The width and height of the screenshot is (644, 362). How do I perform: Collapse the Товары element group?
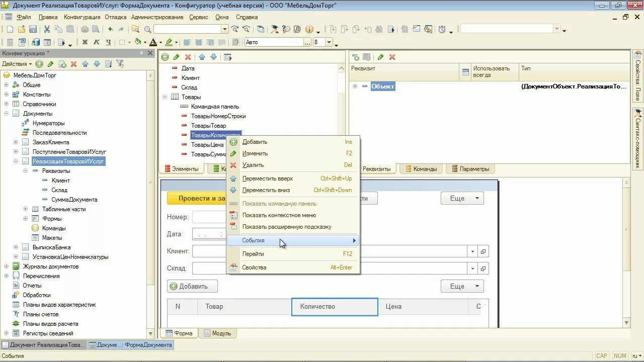(165, 97)
